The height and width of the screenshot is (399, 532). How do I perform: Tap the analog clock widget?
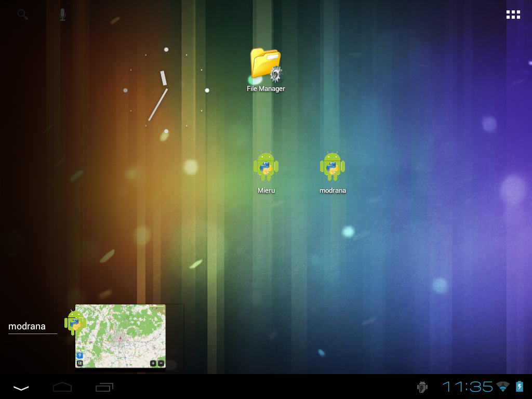166,90
